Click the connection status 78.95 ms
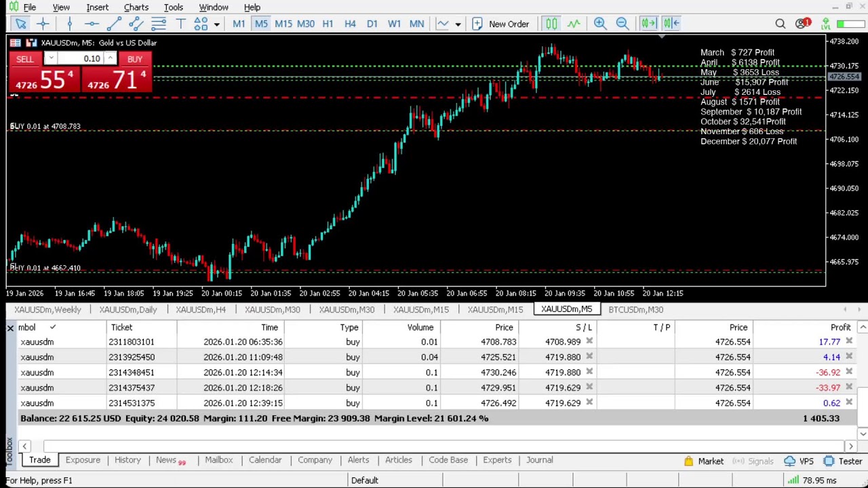Screen dimensions: 868x488 point(812,481)
